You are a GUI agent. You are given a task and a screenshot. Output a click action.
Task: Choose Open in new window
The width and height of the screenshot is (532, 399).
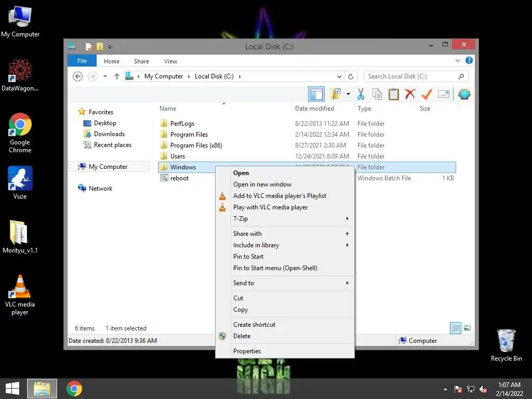click(285, 184)
